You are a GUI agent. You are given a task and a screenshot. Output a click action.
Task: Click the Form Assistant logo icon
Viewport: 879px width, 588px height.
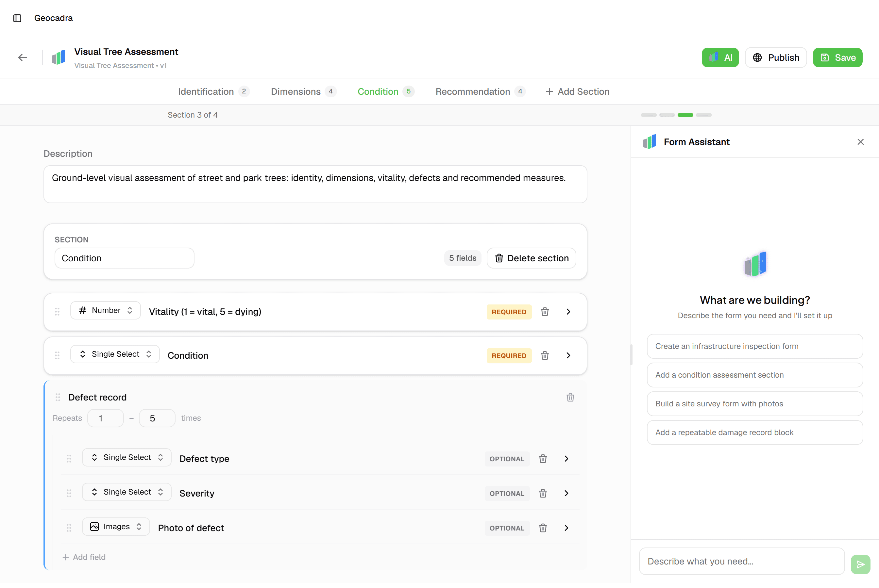[x=650, y=142]
